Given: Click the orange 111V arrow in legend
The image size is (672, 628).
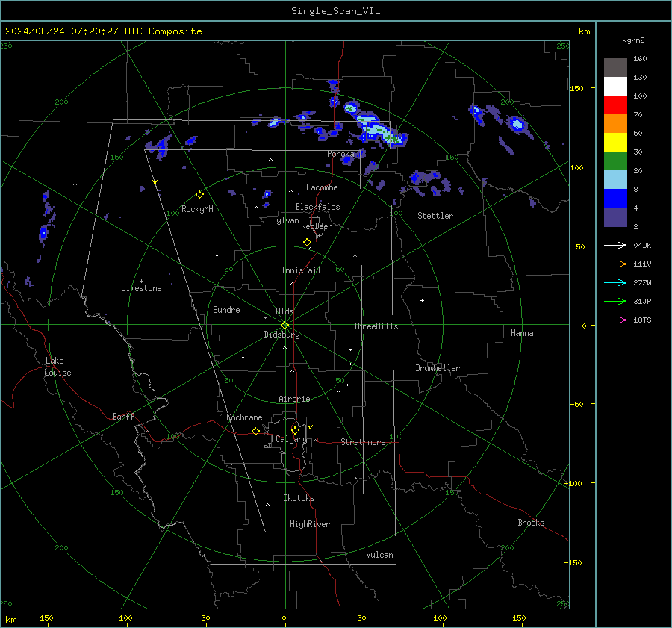Looking at the screenshot, I should click(615, 264).
